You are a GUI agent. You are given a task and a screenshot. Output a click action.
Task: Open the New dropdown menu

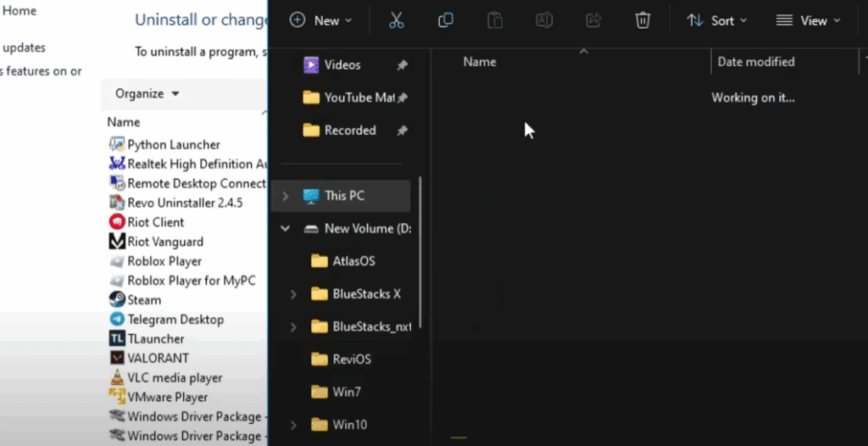[x=320, y=20]
